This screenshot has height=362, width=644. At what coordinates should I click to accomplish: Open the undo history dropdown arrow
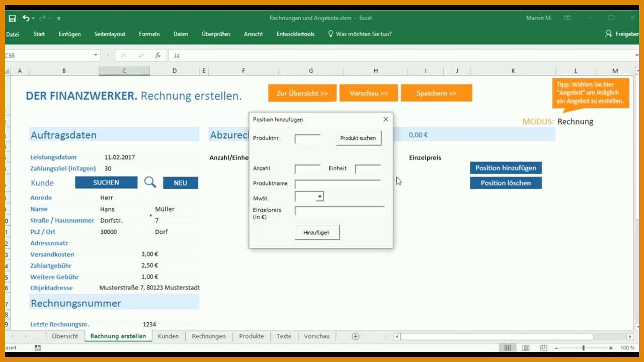point(33,19)
